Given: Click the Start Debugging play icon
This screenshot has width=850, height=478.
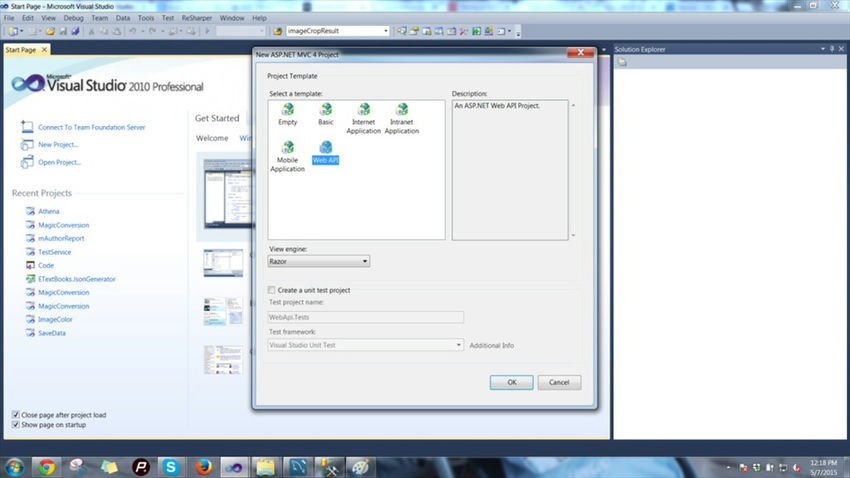Looking at the screenshot, I should click(x=207, y=31).
